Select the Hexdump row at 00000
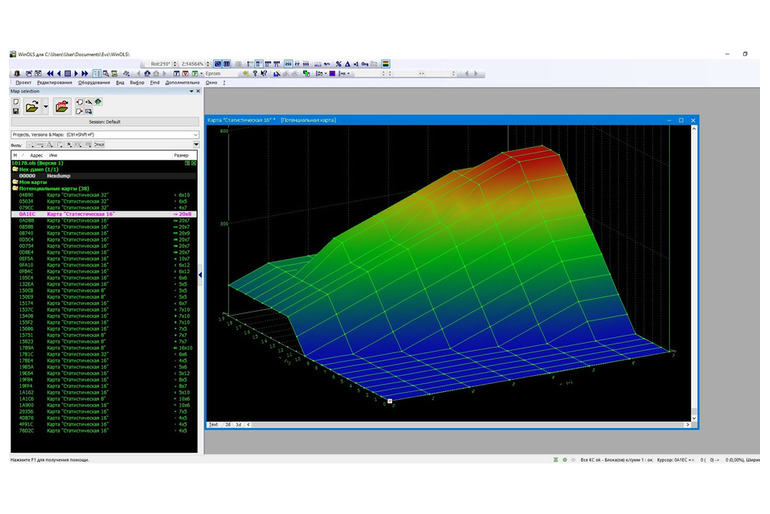 click(104, 176)
